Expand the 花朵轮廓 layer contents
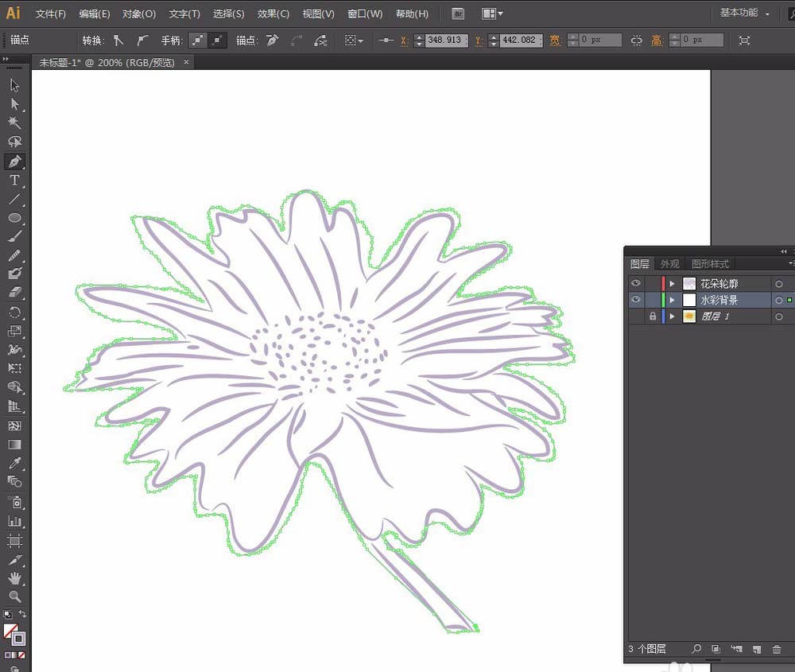This screenshot has width=795, height=672. (672, 284)
